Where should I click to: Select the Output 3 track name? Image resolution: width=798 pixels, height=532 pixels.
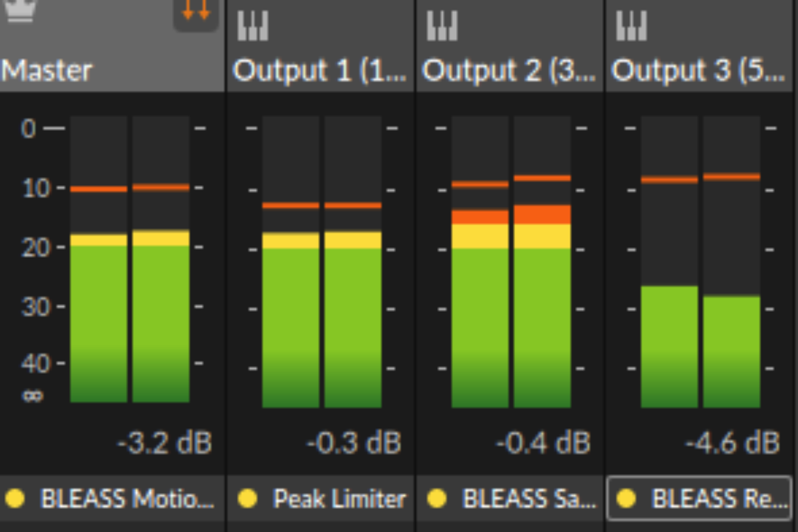(698, 71)
